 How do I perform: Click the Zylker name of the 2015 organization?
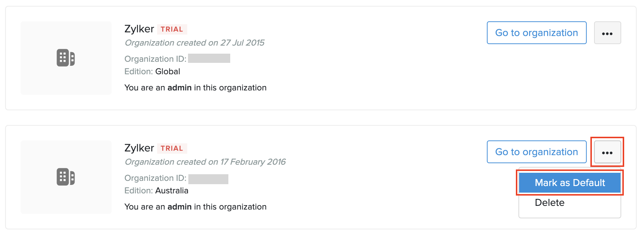(139, 29)
